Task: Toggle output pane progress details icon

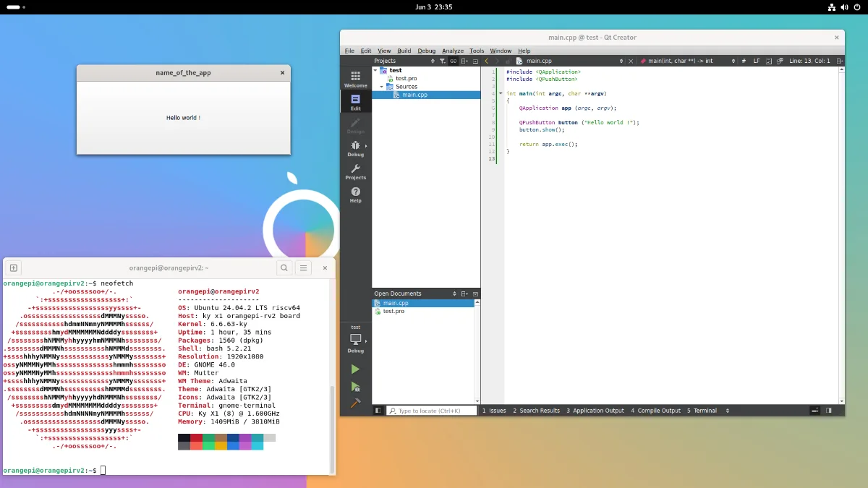Action: 815,410
